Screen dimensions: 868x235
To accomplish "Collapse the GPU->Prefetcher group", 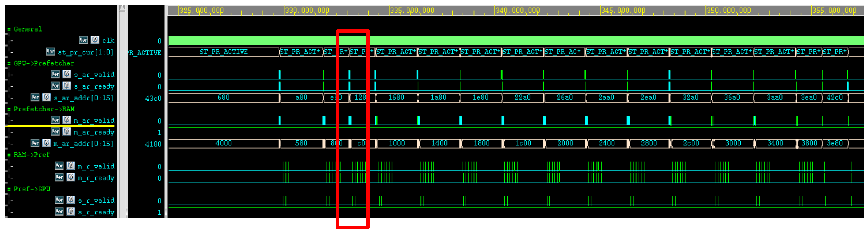I will click(x=9, y=63).
